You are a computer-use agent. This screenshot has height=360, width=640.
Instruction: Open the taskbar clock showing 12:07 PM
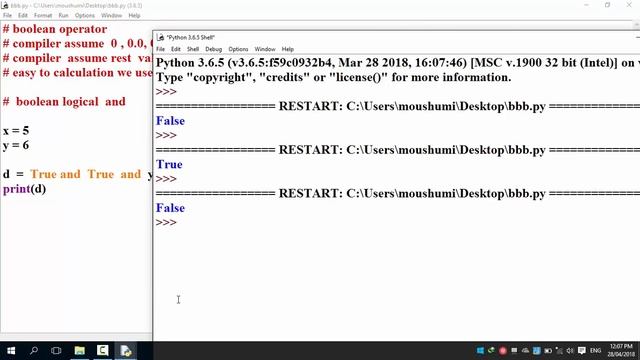click(x=621, y=350)
